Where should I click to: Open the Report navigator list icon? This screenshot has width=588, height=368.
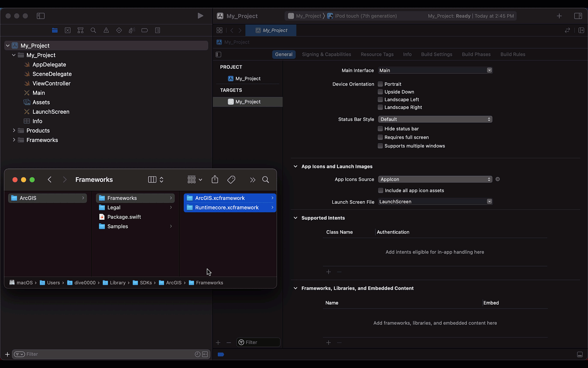[x=158, y=30]
